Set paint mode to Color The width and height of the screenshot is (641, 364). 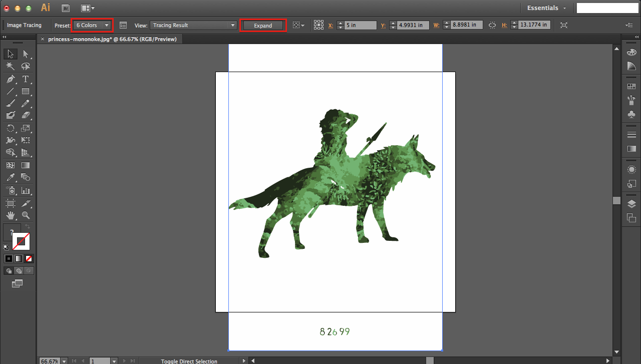9,259
